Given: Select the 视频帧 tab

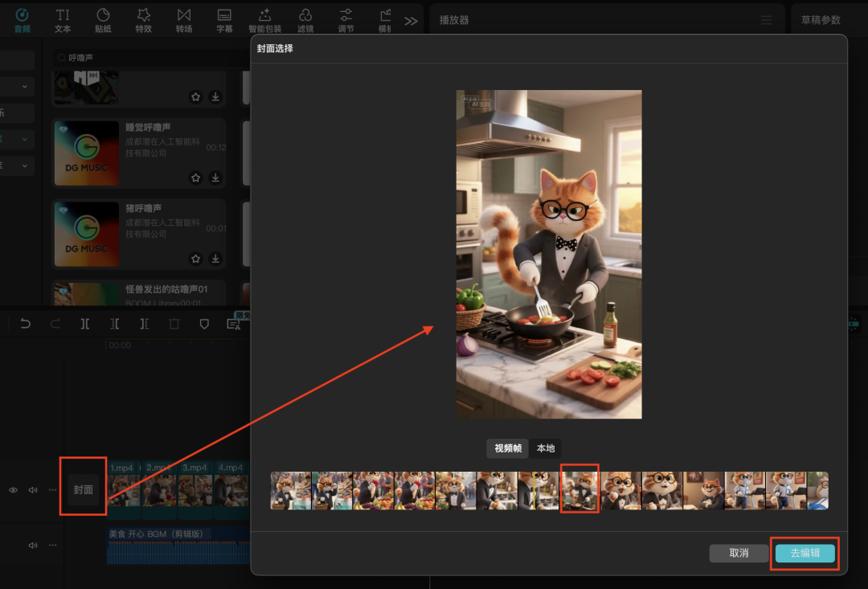Looking at the screenshot, I should point(508,448).
